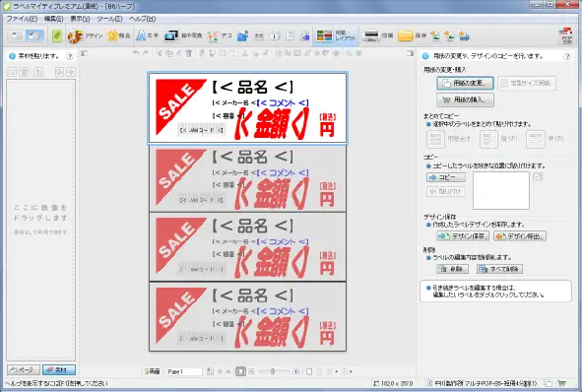The height and width of the screenshot is (392, 583).
Task: Click the 用紙の変更... button
Action: [x=465, y=83]
